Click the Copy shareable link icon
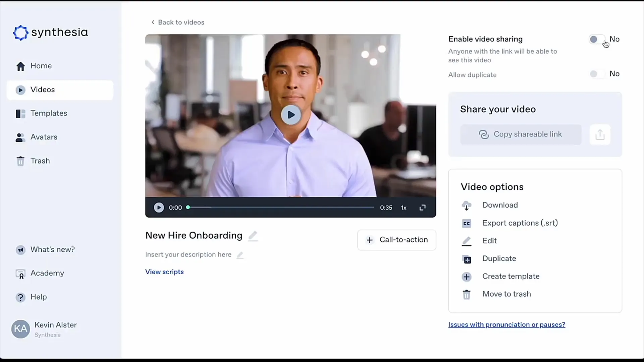 click(x=483, y=134)
